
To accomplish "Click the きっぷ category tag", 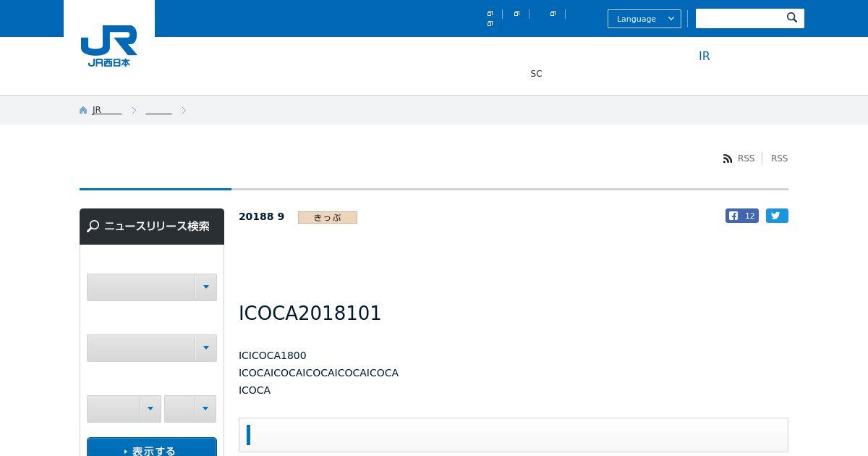I will (x=328, y=217).
